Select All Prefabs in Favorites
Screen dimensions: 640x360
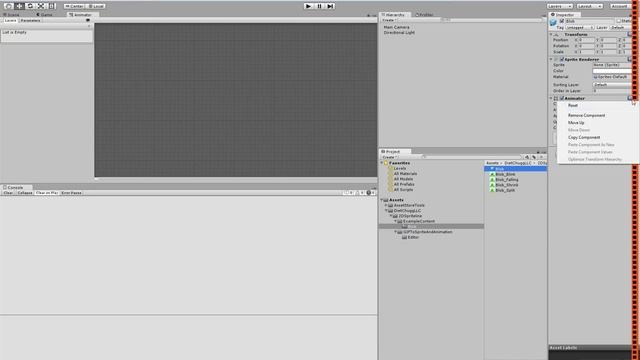(x=404, y=184)
